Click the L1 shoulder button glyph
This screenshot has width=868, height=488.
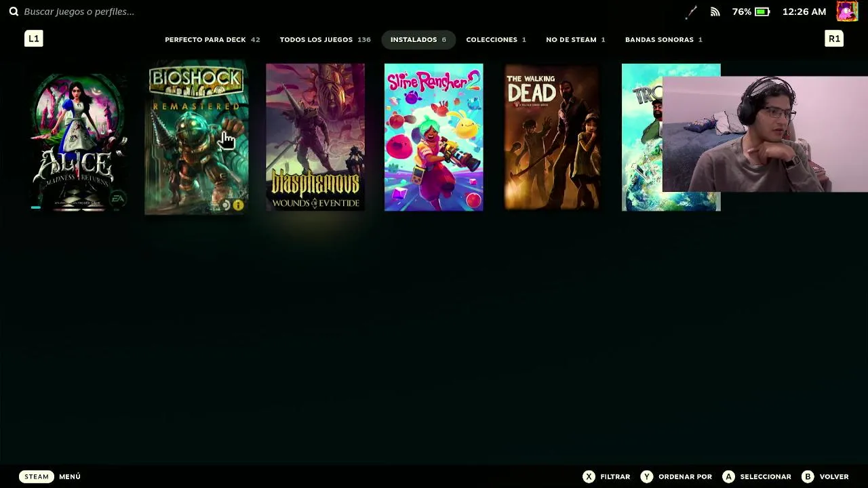(x=34, y=39)
